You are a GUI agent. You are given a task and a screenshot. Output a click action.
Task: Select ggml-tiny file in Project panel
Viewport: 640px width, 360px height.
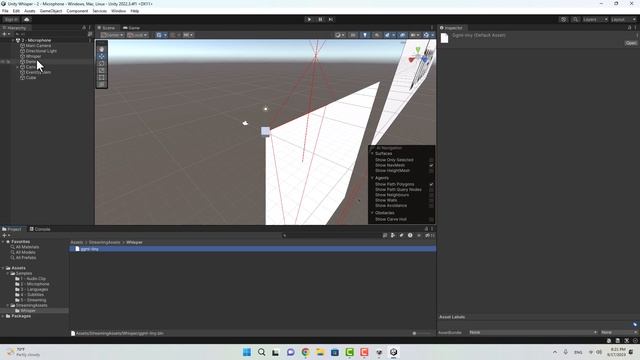(253, 249)
